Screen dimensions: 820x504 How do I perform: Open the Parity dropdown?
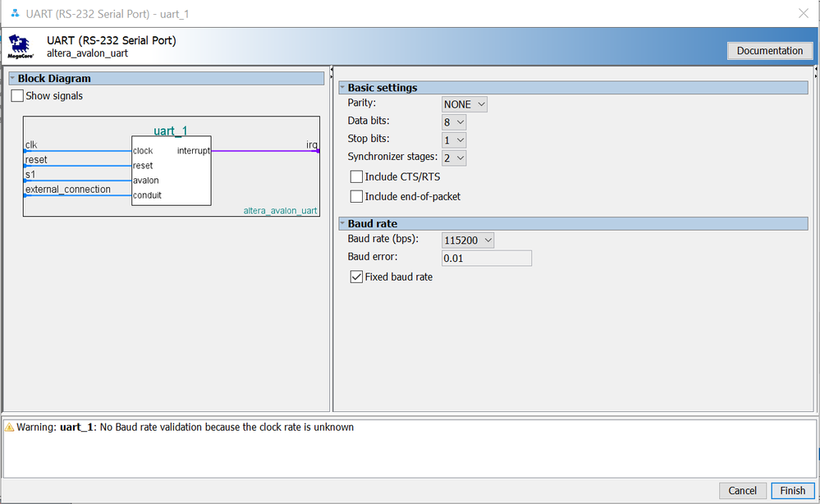click(x=465, y=104)
